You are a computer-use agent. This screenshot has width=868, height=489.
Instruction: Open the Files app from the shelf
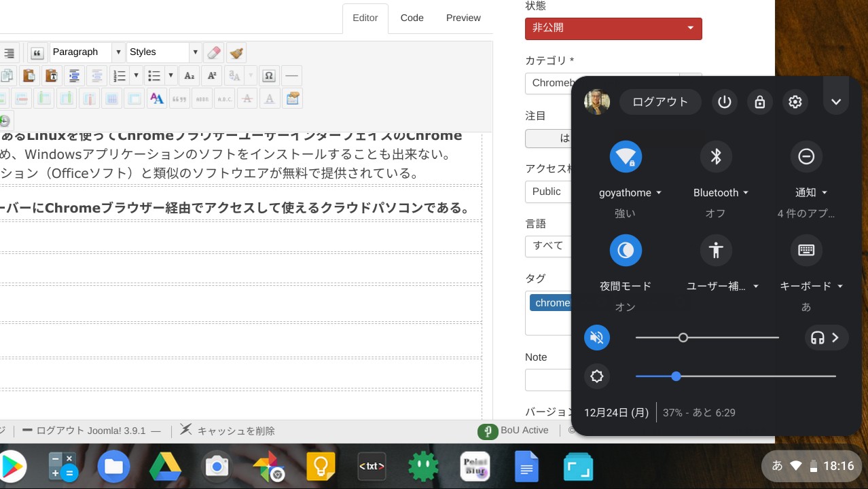[x=113, y=466]
